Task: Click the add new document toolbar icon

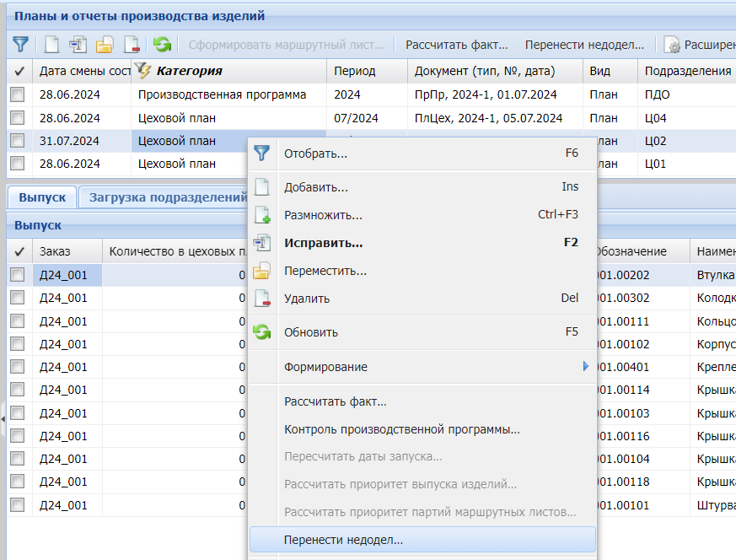Action: pos(52,44)
